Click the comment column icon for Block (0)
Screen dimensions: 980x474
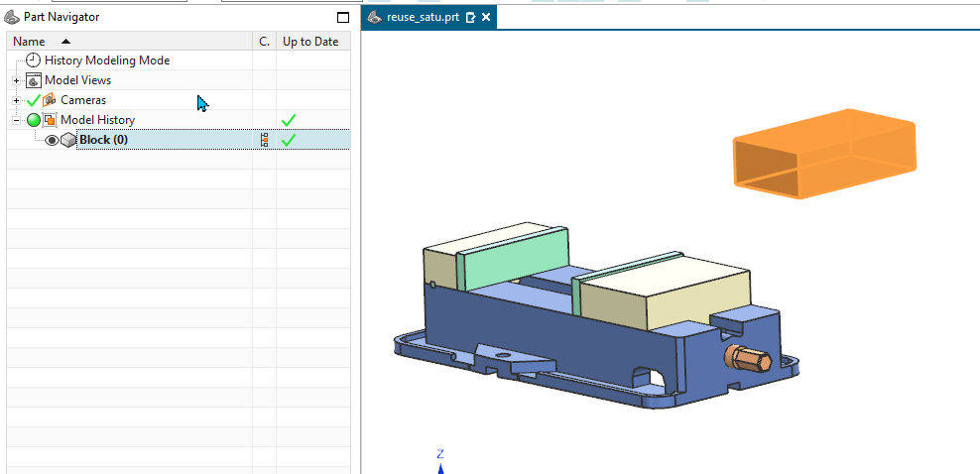264,140
